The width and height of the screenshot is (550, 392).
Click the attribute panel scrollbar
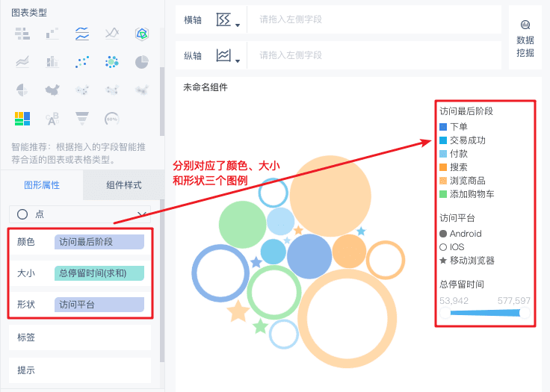tap(161, 281)
